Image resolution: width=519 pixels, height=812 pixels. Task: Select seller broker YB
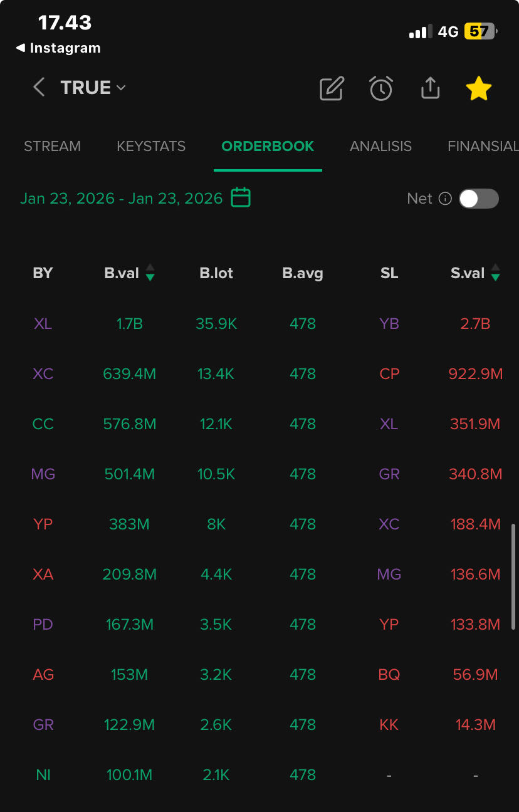coord(389,324)
